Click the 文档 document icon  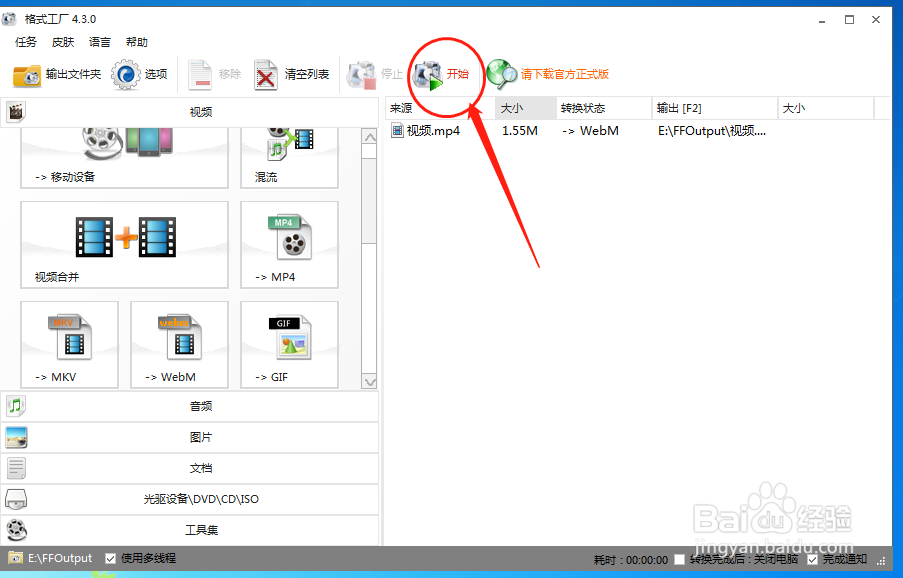pos(16,469)
